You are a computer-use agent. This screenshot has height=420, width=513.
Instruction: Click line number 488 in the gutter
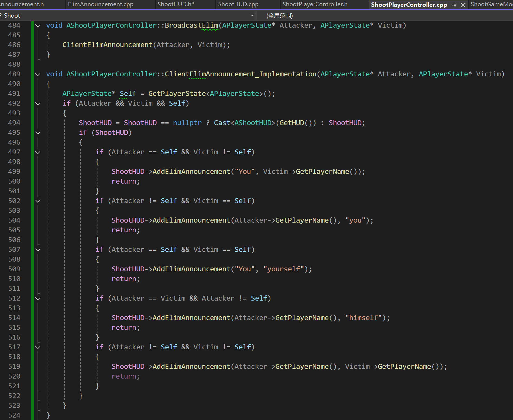14,64
